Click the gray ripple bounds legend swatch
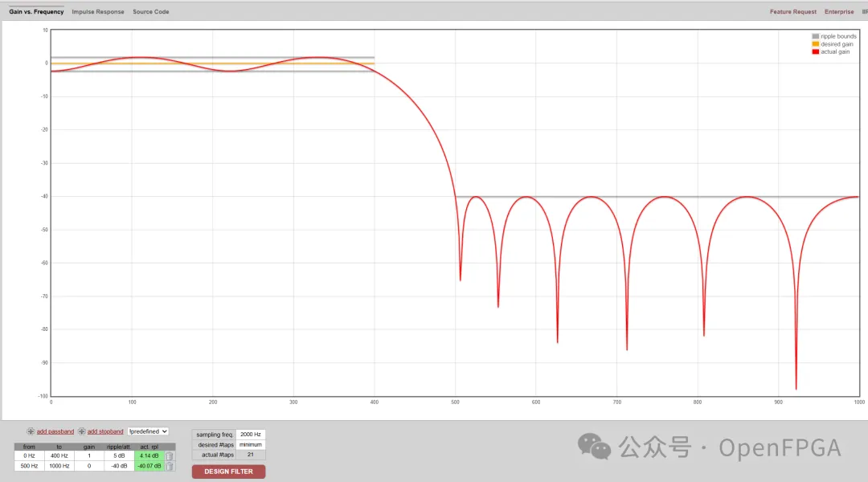 (x=815, y=36)
